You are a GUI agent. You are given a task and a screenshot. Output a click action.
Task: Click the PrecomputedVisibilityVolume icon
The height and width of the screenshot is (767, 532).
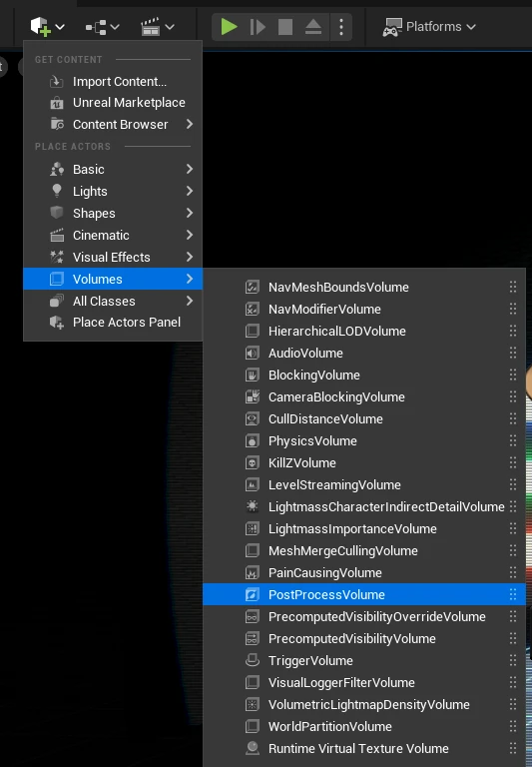(x=252, y=639)
